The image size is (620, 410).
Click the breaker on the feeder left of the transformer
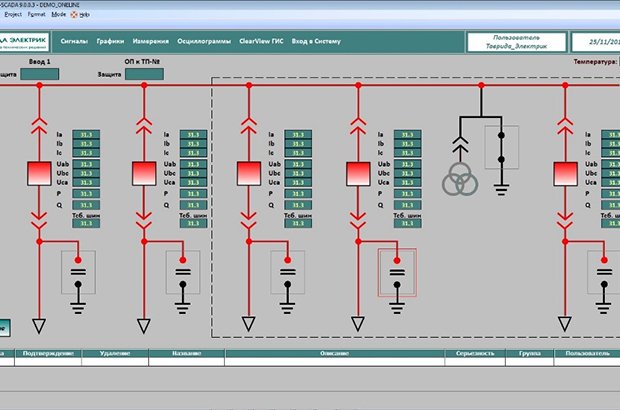tap(358, 173)
